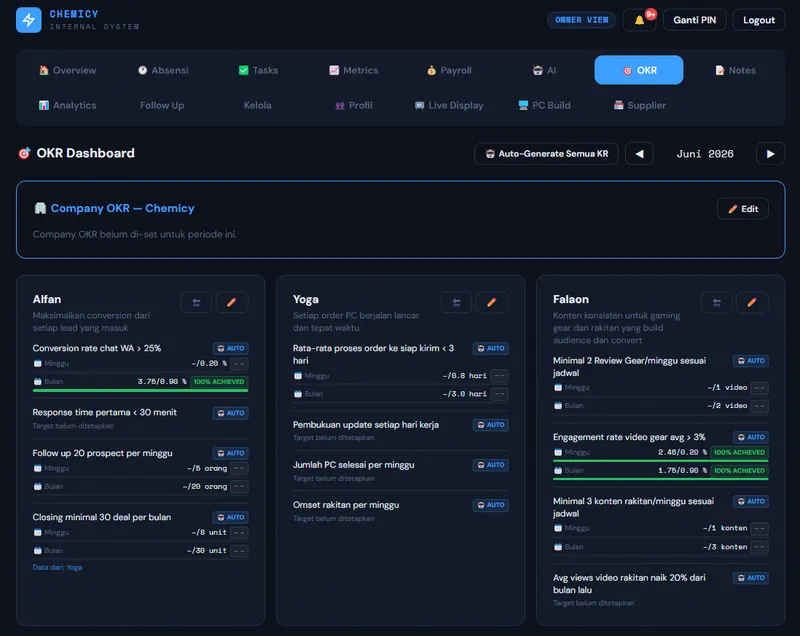This screenshot has height=636, width=800.
Task: Click the -/2 video monthly value
Action: (727, 406)
